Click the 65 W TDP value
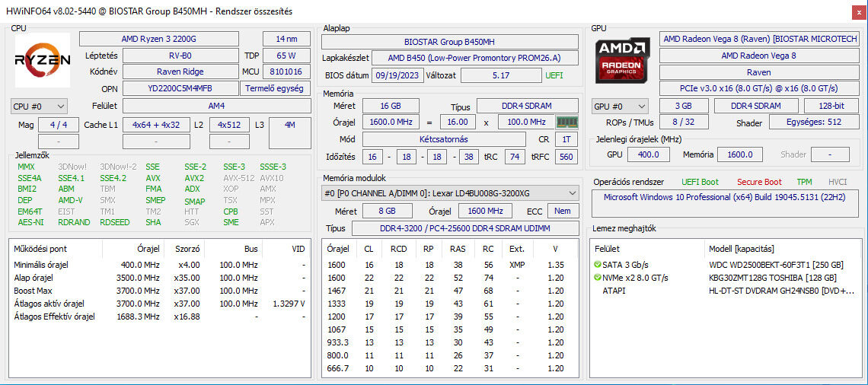This screenshot has width=868, height=385. point(286,56)
